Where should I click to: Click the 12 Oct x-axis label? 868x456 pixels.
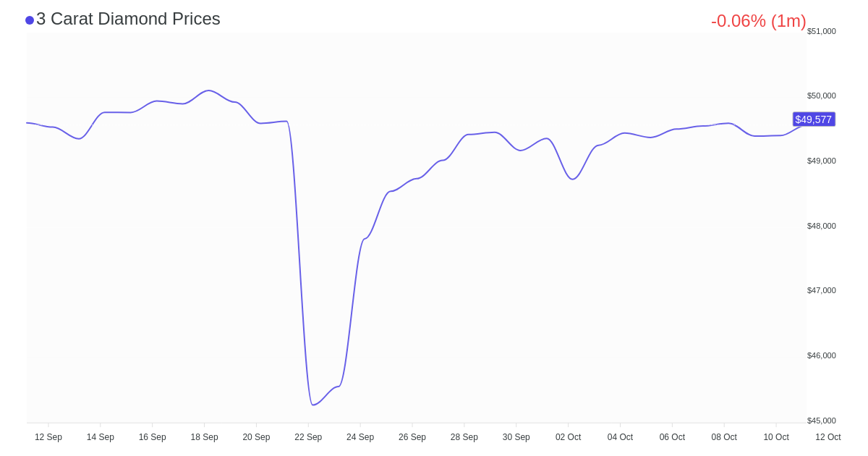click(828, 437)
